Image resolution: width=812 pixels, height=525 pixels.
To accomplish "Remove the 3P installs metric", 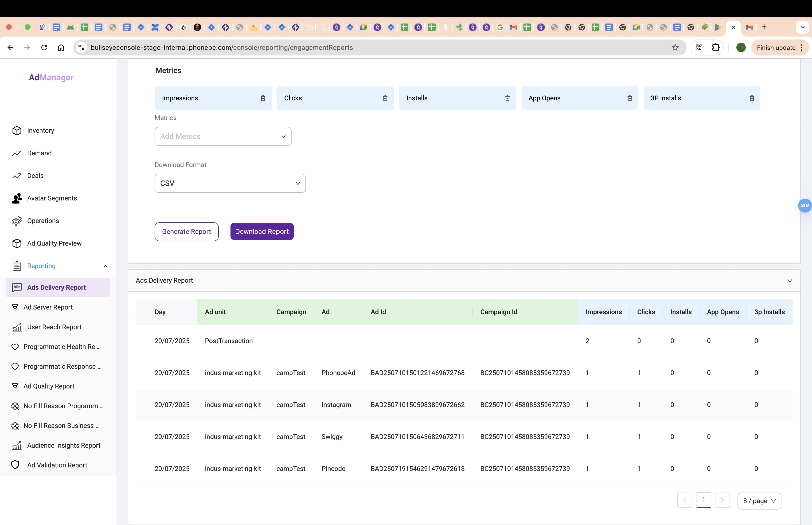I will (752, 98).
